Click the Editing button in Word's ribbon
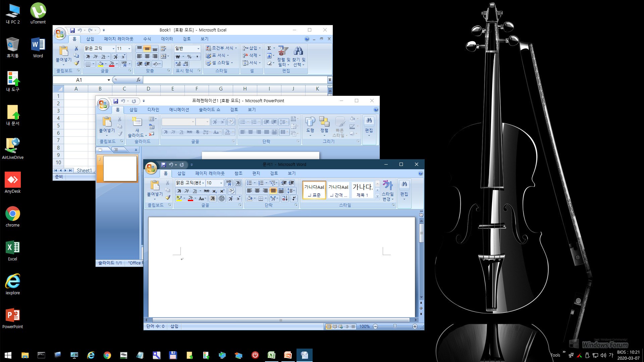This screenshot has width=644, height=362. click(404, 190)
